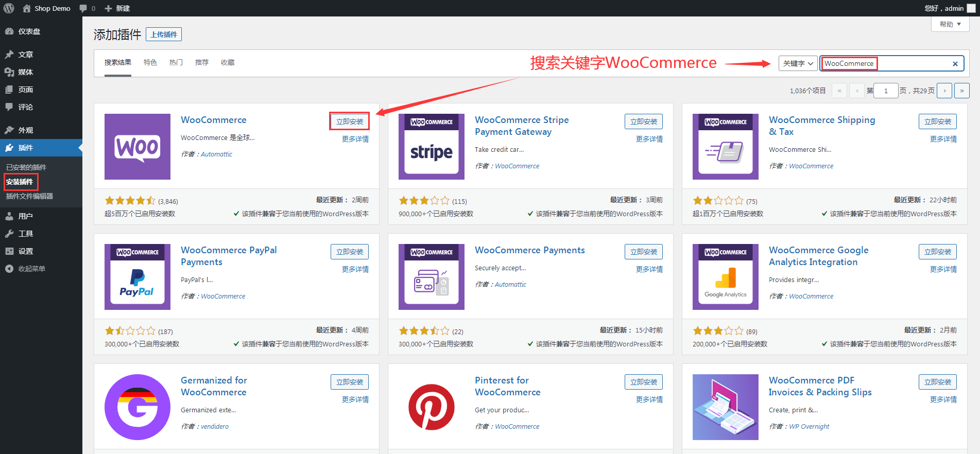Click WooCommerce PayPal Payments thumbnail
Viewport: 980px width, 454px height.
coord(137,277)
